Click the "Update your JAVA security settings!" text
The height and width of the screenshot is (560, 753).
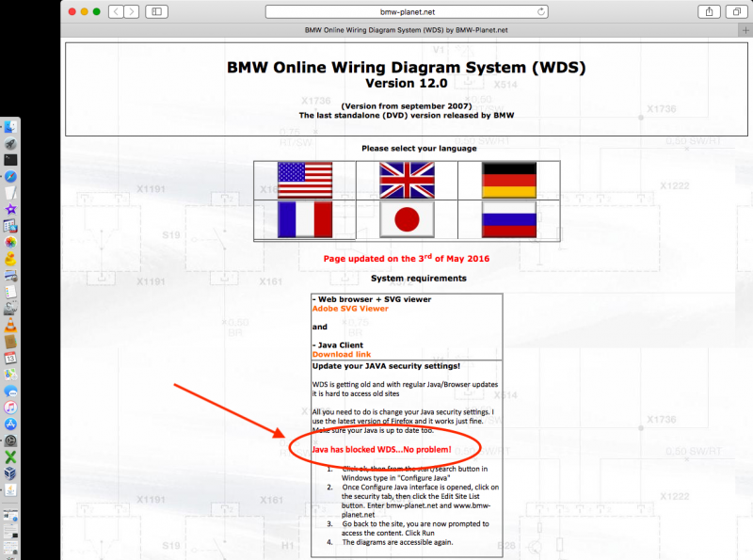(x=386, y=366)
